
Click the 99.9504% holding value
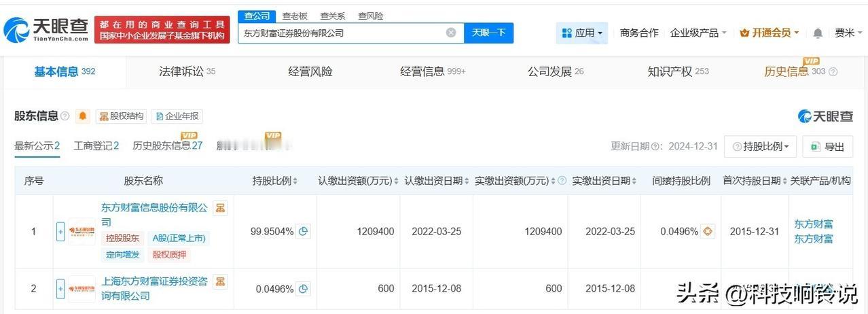coord(272,232)
